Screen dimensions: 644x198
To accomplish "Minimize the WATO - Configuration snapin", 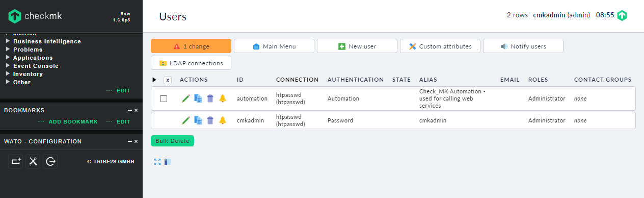I will tap(129, 141).
